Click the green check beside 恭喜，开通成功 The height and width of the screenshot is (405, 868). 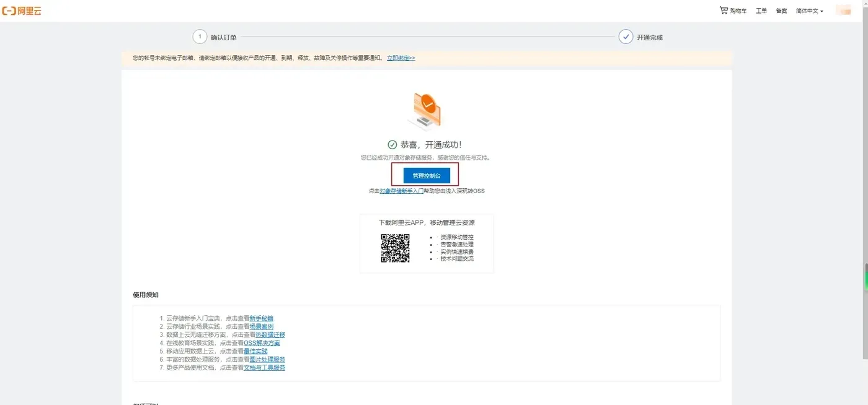(x=392, y=144)
